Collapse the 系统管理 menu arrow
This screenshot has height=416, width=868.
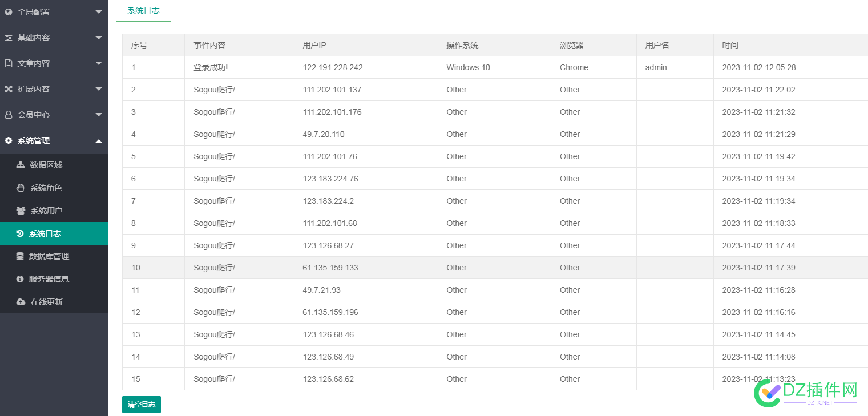pyautogui.click(x=99, y=140)
